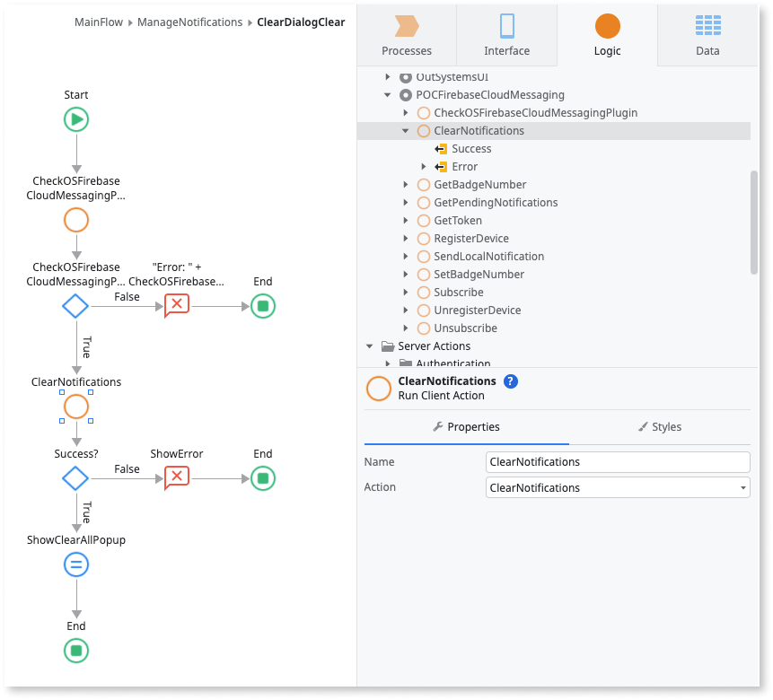Expand the Authentication folder

tap(388, 363)
